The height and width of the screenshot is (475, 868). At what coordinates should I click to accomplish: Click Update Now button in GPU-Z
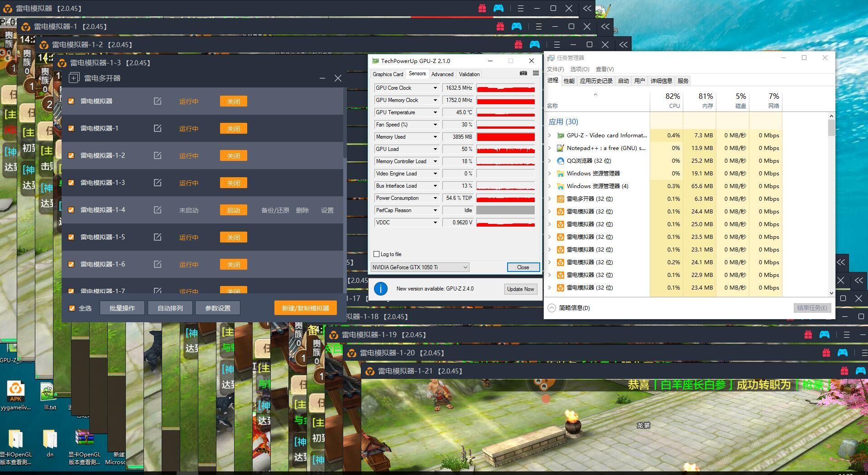tap(520, 289)
